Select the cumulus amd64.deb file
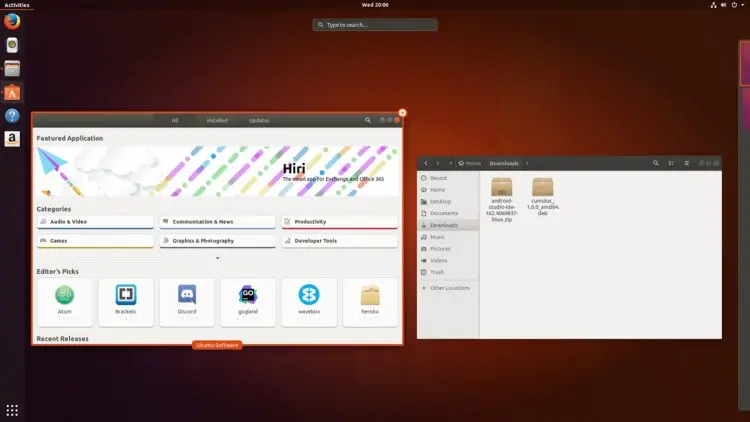The height and width of the screenshot is (422, 750). pos(543,197)
